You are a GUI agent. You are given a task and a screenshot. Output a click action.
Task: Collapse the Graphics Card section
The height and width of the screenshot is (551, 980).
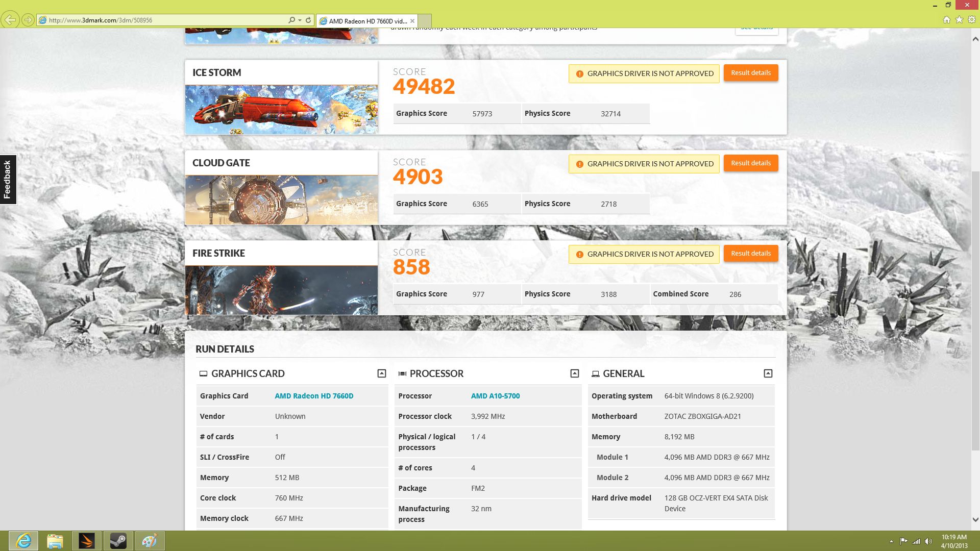click(381, 373)
